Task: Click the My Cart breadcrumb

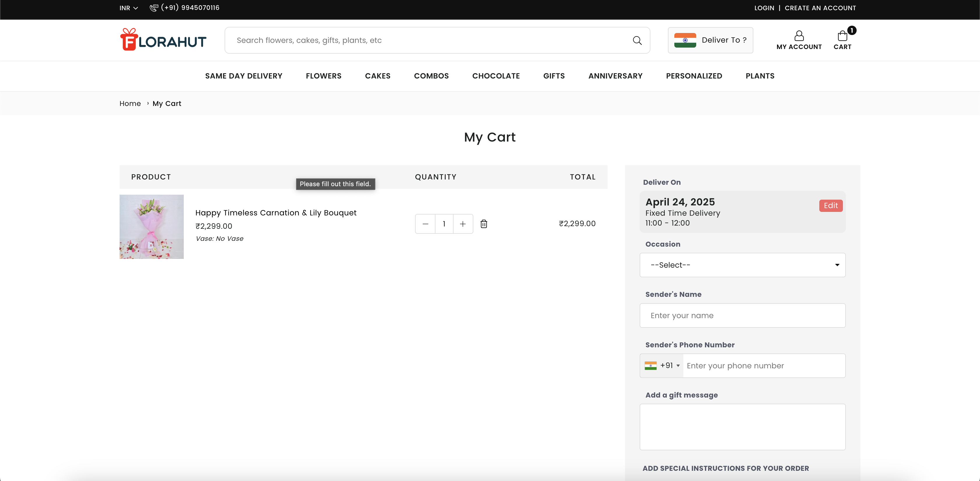Action: tap(167, 104)
